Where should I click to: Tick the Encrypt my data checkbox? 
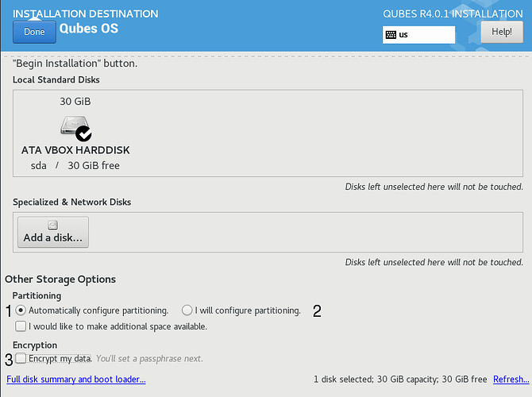(21, 358)
